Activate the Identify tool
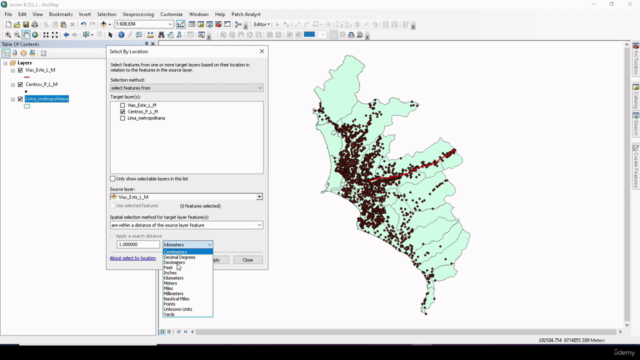This screenshot has height=360, width=640. pyautogui.click(x=121, y=35)
